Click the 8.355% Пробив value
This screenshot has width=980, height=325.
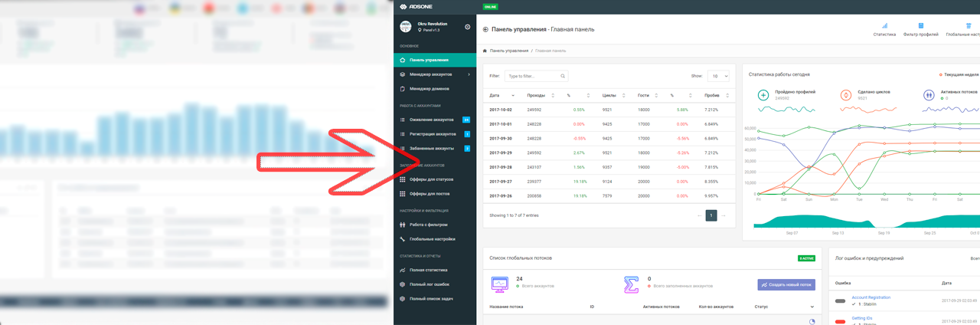711,182
